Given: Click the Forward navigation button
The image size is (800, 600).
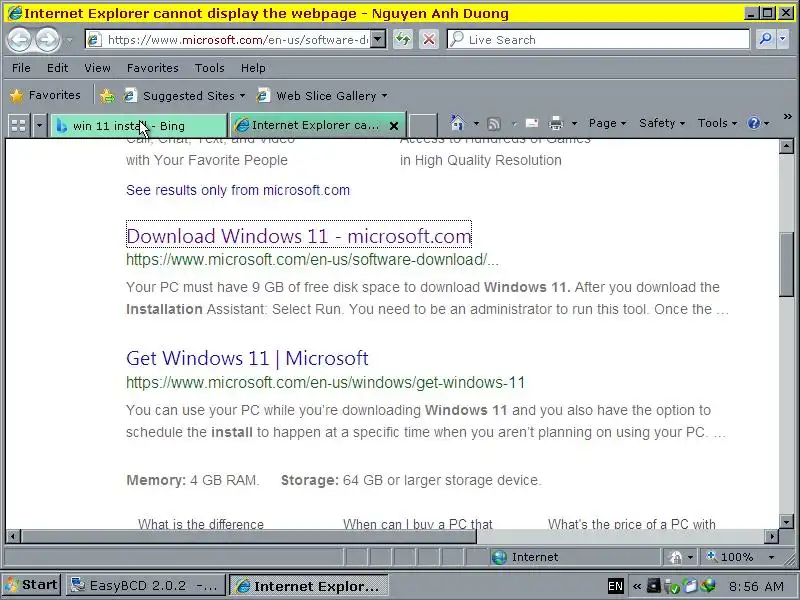Looking at the screenshot, I should [47, 39].
